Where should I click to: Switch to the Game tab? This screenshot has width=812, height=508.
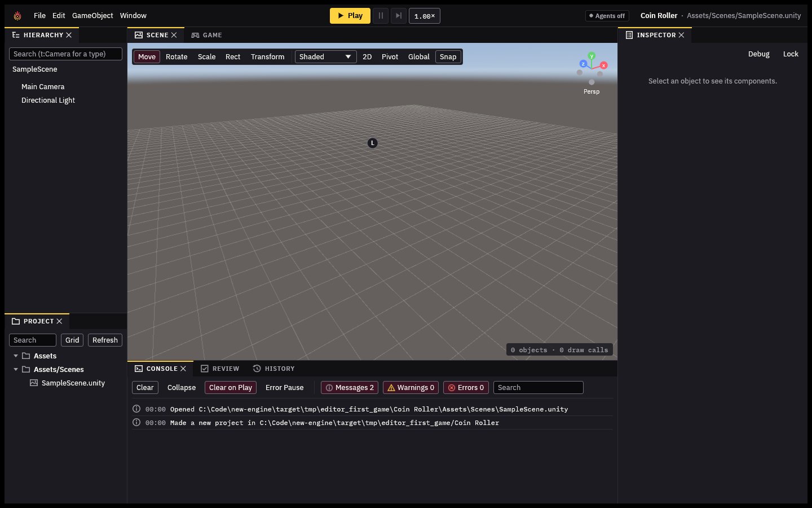[206, 35]
